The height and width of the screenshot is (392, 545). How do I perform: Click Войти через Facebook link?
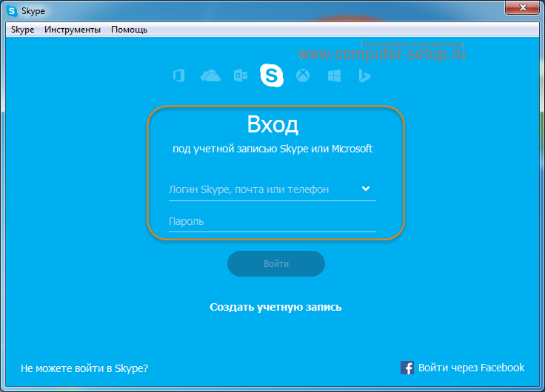(471, 368)
